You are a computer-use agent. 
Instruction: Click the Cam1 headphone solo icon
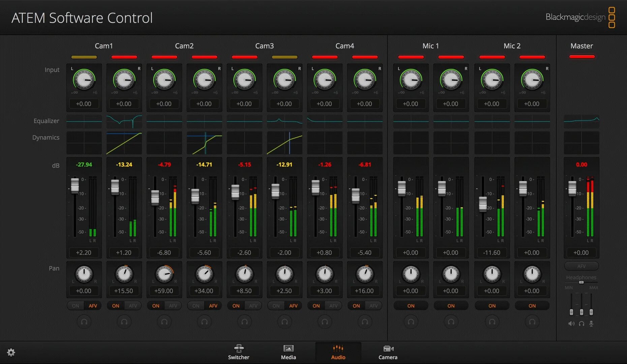click(x=84, y=322)
